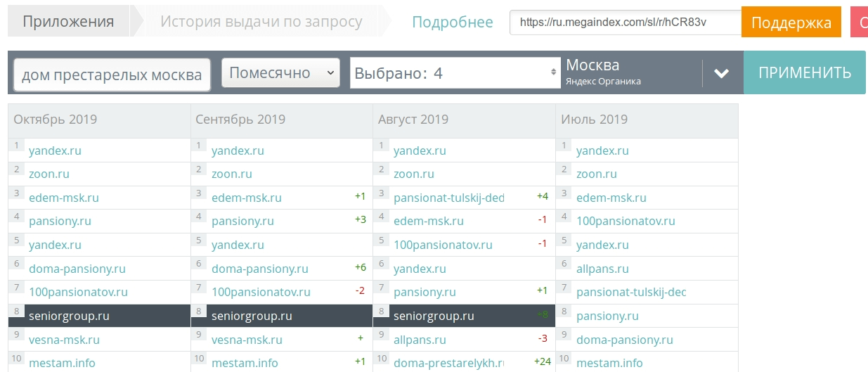Expand the chevron arrow next to Москва
The width and height of the screenshot is (868, 372).
click(721, 73)
